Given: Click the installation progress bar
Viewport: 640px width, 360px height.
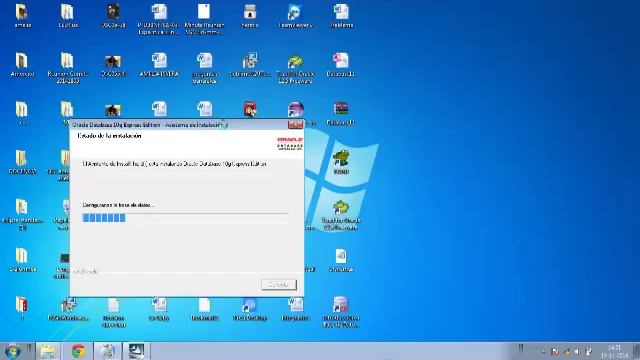Looking at the screenshot, I should pos(186,218).
